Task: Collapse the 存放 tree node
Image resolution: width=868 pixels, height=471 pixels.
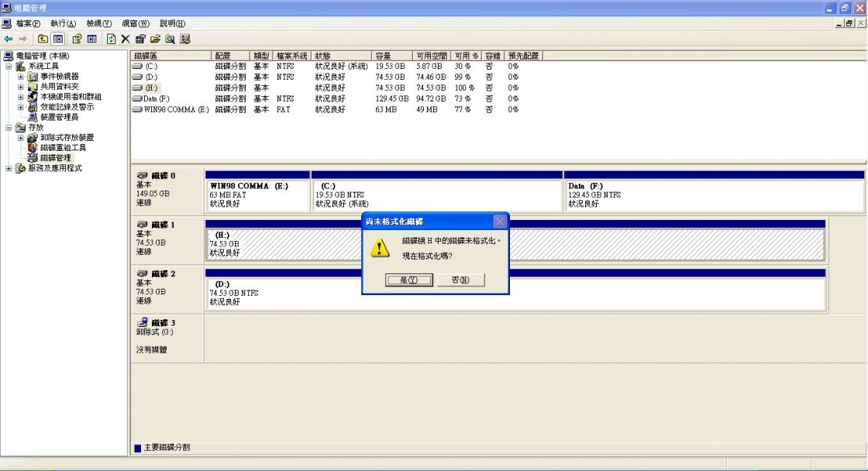Action: [9, 127]
